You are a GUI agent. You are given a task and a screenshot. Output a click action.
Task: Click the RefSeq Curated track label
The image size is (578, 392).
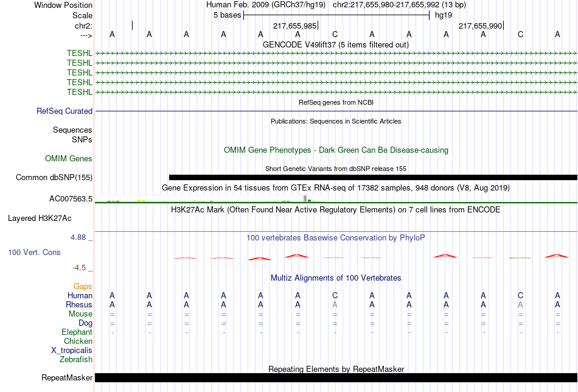coord(64,111)
